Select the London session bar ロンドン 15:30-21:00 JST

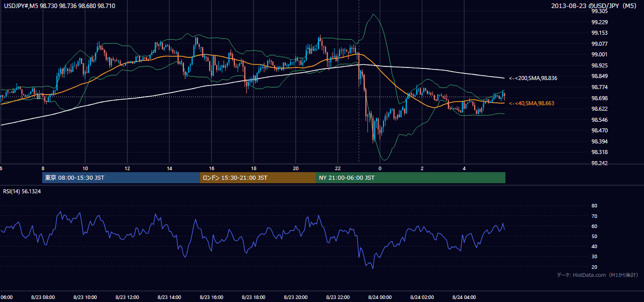(x=258, y=178)
